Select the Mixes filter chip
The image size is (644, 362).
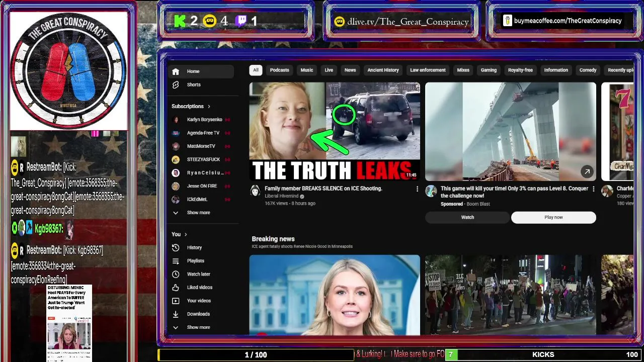pos(463,70)
